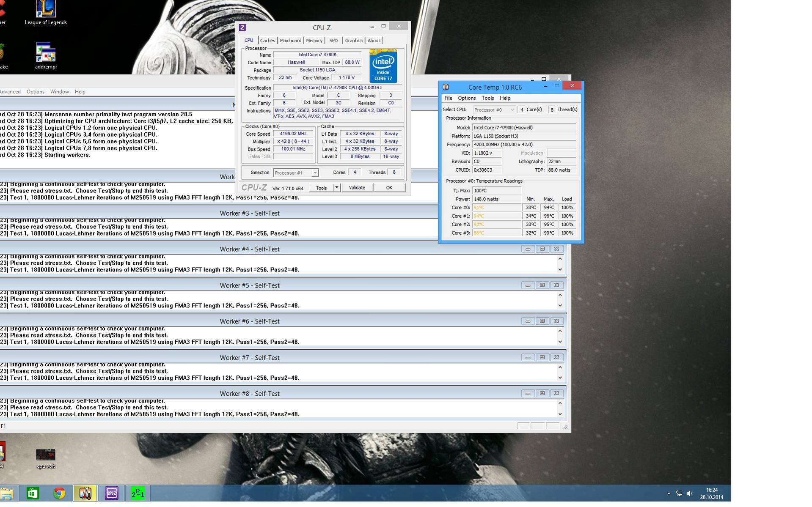Open the Help menu in Core Temp
The height and width of the screenshot is (507, 812).
click(x=505, y=98)
